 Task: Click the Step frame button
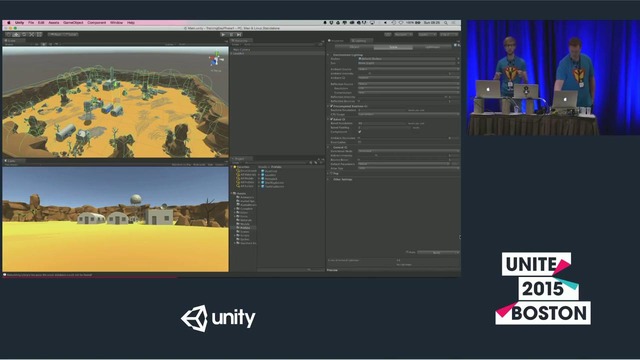[x=239, y=35]
